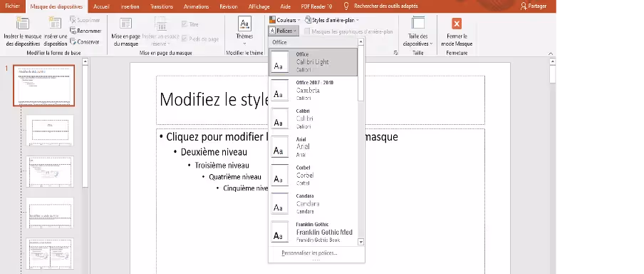Open the Aide tab
This screenshot has height=274, width=644.
click(x=285, y=6)
